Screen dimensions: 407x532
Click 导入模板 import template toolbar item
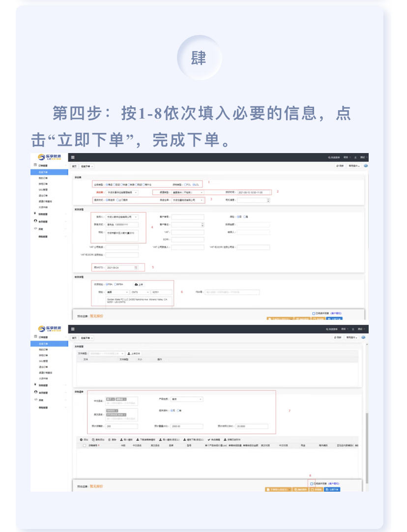(126, 439)
